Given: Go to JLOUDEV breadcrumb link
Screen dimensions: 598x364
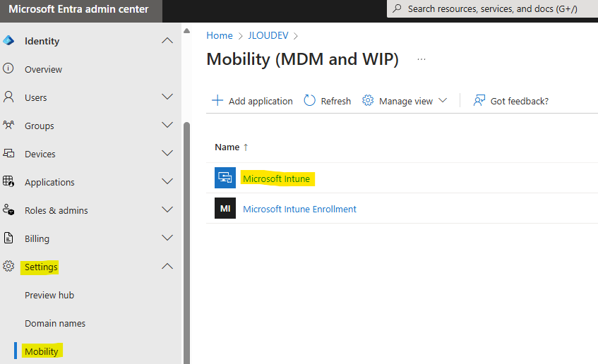Looking at the screenshot, I should click(268, 35).
